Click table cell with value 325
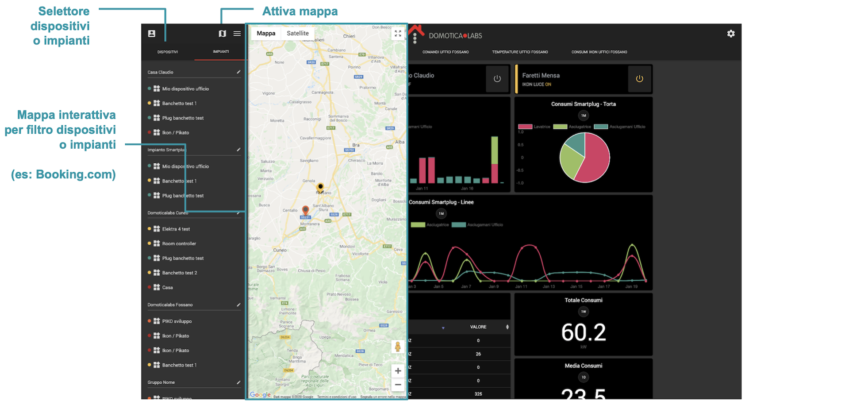 [x=478, y=394]
